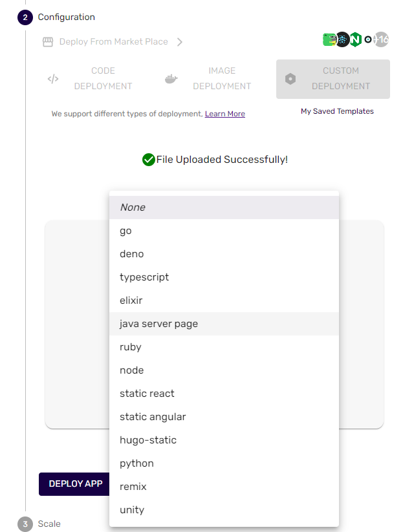Click the React logo icon
The height and width of the screenshot is (532, 403).
[x=343, y=39]
